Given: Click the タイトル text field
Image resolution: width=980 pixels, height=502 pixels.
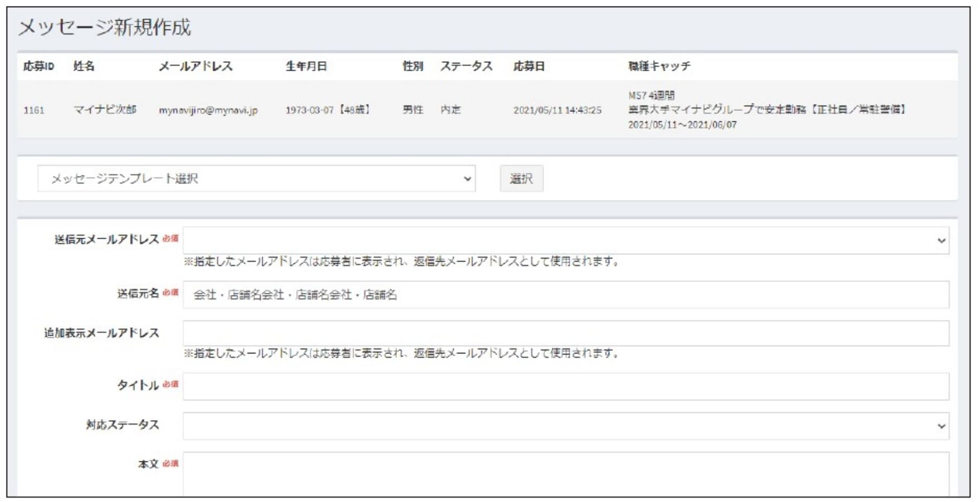Looking at the screenshot, I should (565, 386).
